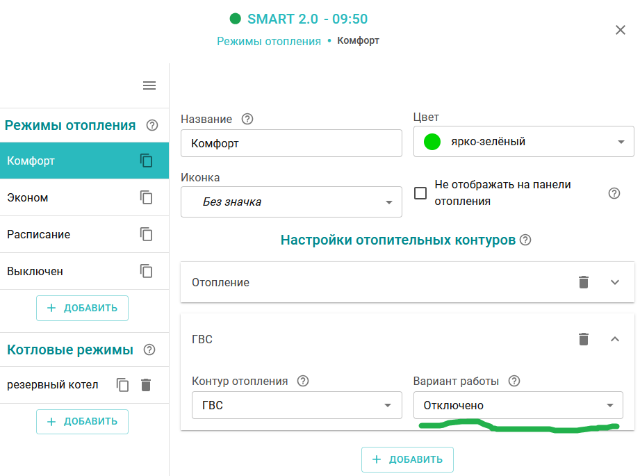Delete the резервный котел boiler mode
The width and height of the screenshot is (640, 476).
[x=145, y=385]
